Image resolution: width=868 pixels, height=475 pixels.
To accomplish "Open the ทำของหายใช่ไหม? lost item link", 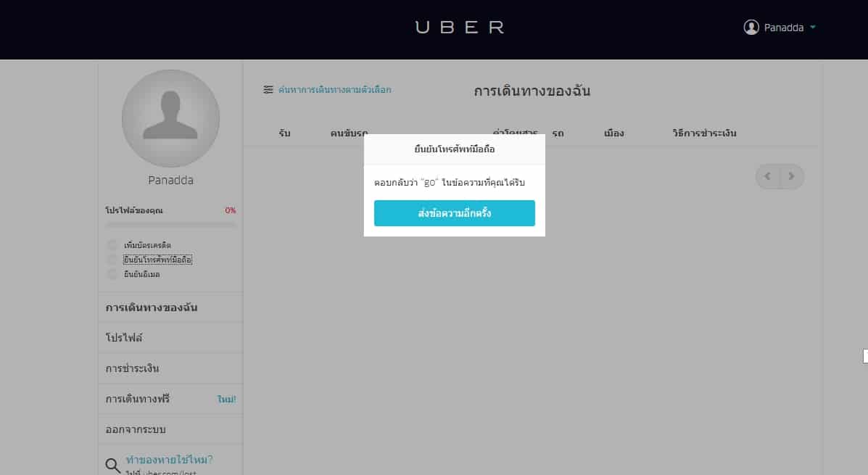I will [x=169, y=460].
